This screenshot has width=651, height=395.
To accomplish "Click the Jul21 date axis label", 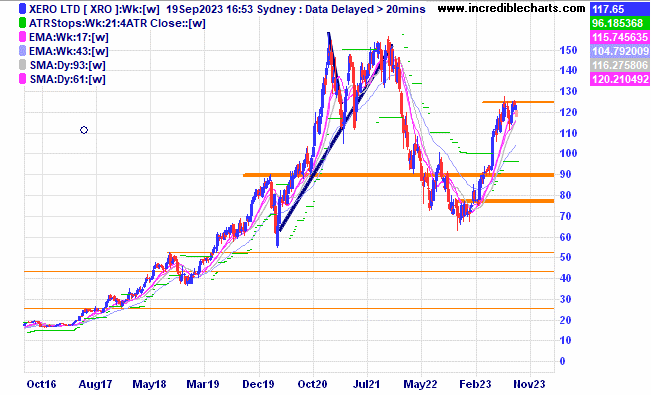I will tap(366, 384).
